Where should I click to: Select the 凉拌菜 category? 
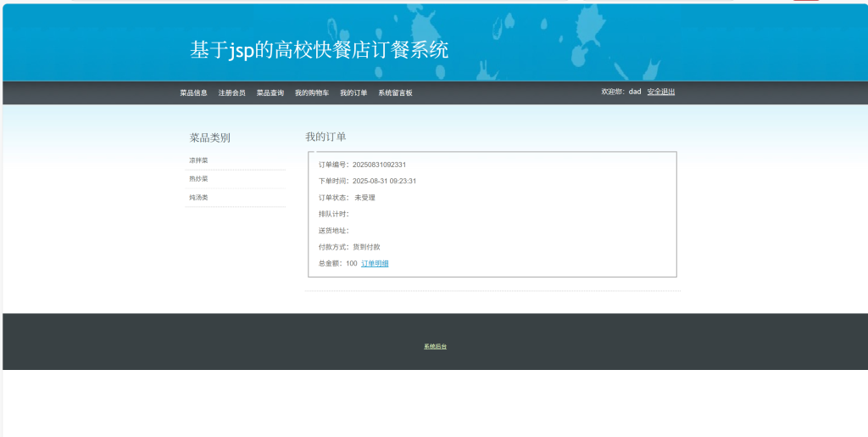(198, 160)
